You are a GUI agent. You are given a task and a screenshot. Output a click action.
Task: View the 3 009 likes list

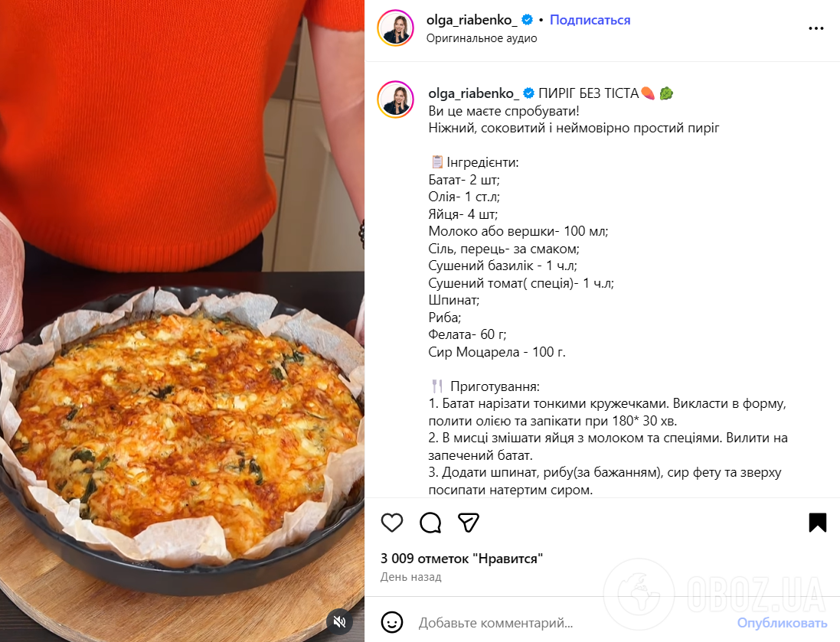point(461,559)
